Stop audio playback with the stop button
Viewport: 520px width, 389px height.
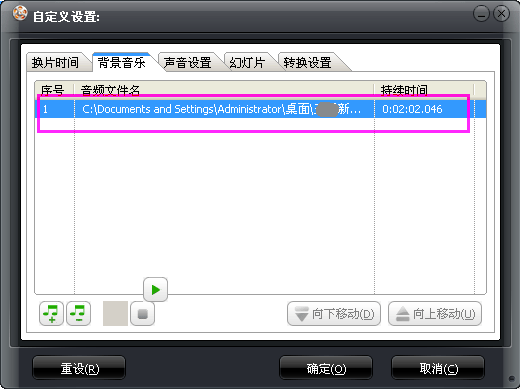click(142, 313)
